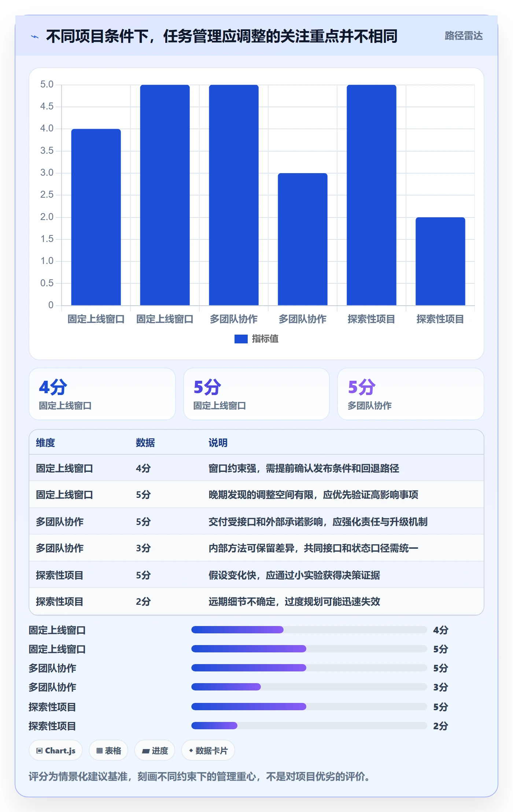Click the 路径雷达 label in header
This screenshot has height=812, width=513.
tap(464, 36)
